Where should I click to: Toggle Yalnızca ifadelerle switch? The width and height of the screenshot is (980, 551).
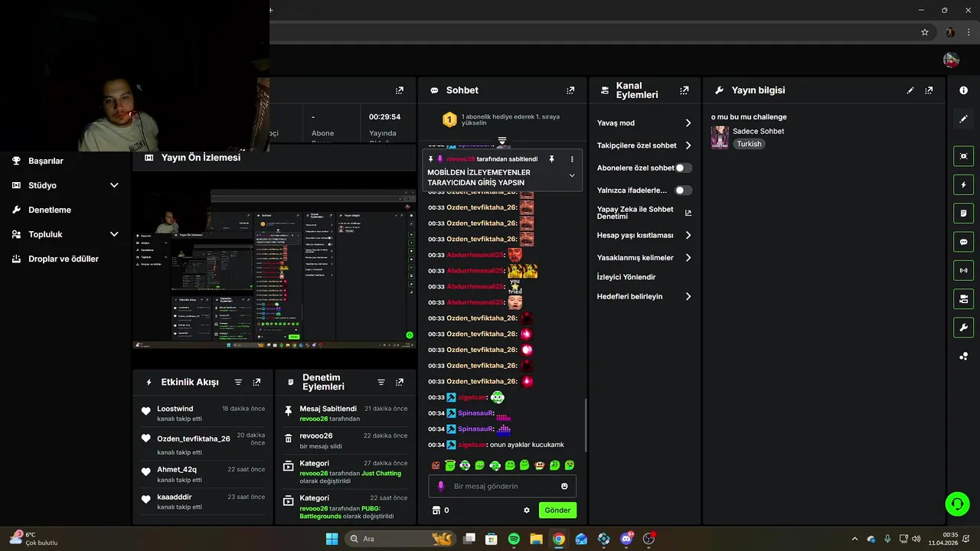click(x=683, y=190)
